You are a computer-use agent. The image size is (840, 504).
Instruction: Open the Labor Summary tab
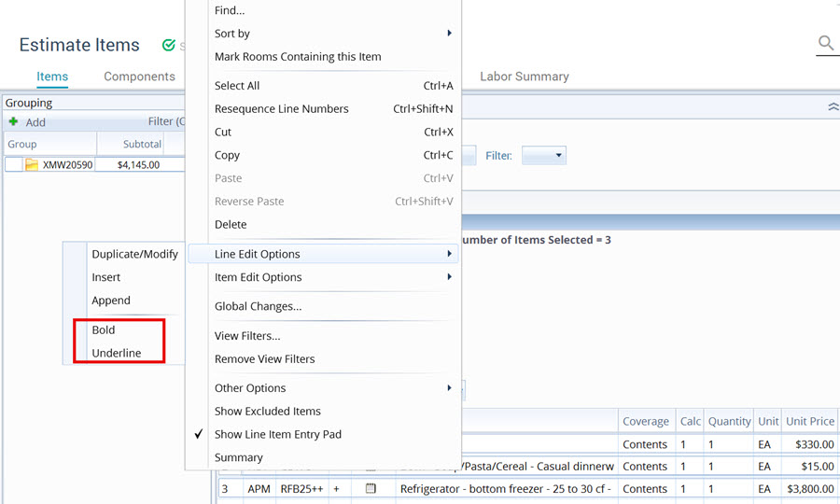[524, 77]
